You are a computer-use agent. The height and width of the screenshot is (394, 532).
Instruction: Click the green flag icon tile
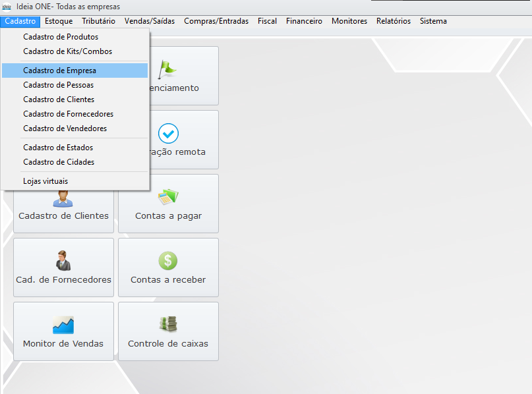pos(169,68)
